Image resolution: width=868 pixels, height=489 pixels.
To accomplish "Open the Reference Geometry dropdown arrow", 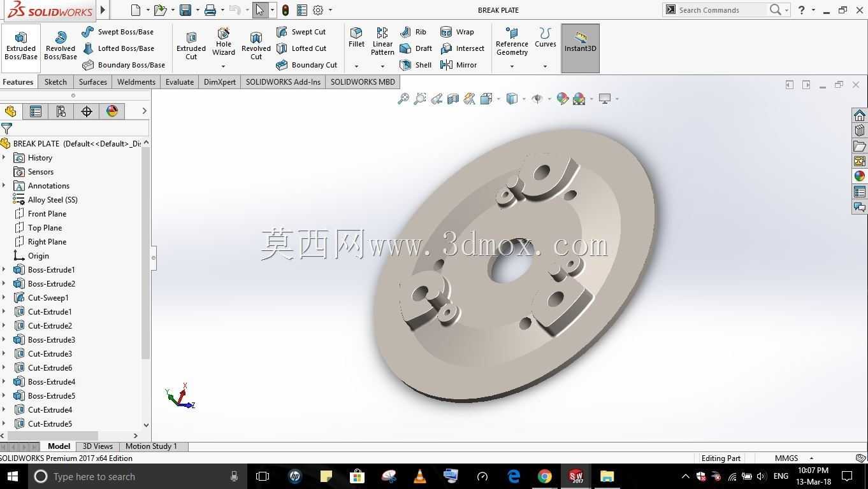I will coord(512,66).
